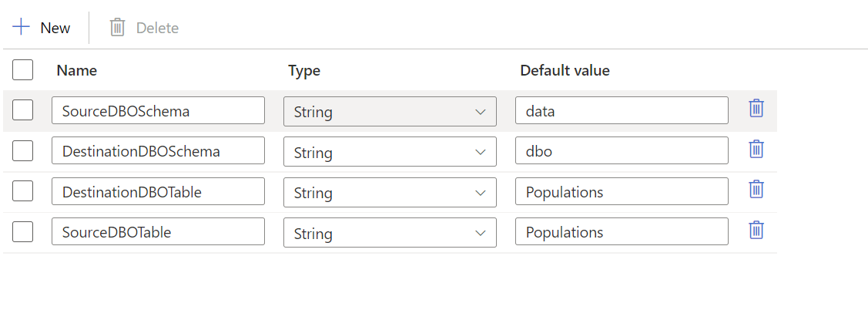Click the plus icon next to New
This screenshot has height=310, width=868.
pos(21,27)
